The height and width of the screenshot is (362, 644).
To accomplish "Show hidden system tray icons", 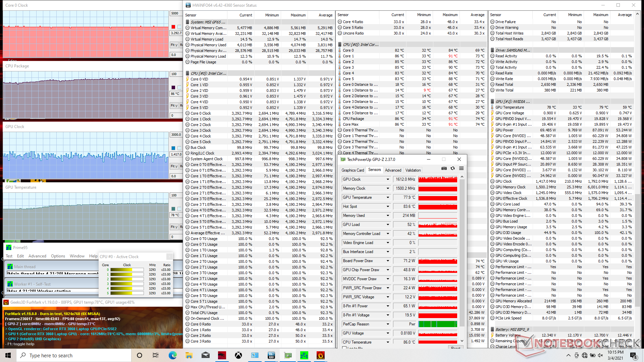I will pyautogui.click(x=568, y=355).
